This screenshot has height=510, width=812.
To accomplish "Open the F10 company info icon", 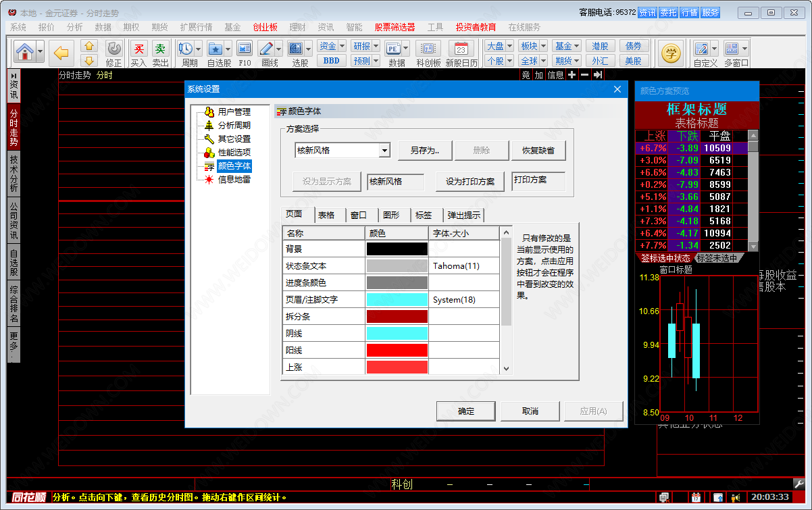I will [245, 49].
